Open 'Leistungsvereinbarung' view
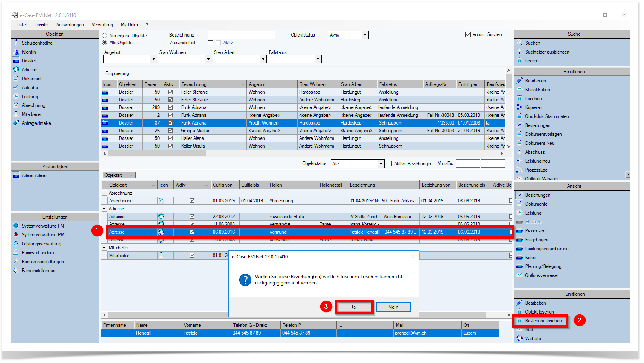This screenshot has width=644, height=363. click(547, 249)
